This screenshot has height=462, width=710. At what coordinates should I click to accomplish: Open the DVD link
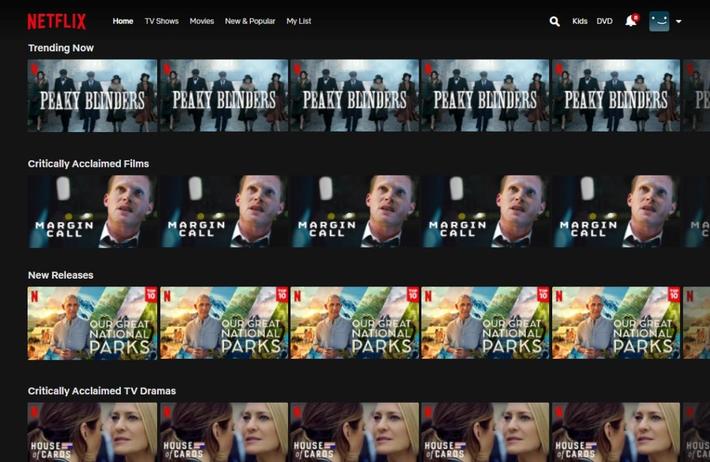(604, 21)
